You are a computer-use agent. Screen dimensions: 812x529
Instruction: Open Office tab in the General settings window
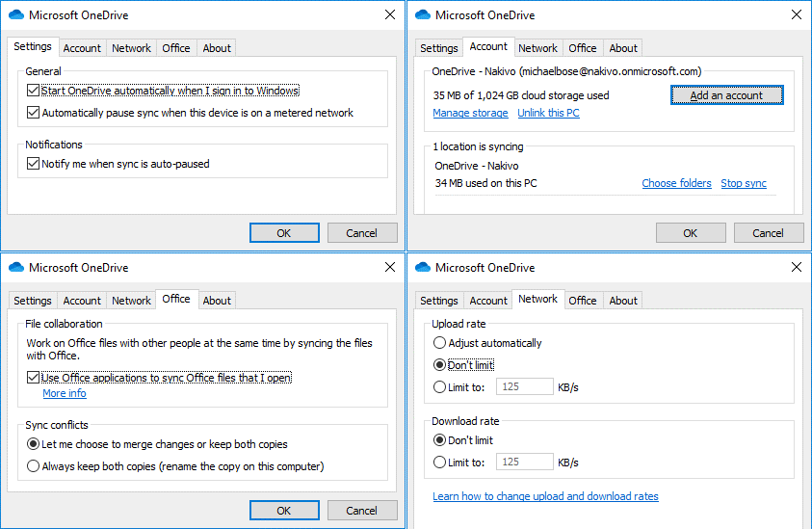[x=176, y=48]
